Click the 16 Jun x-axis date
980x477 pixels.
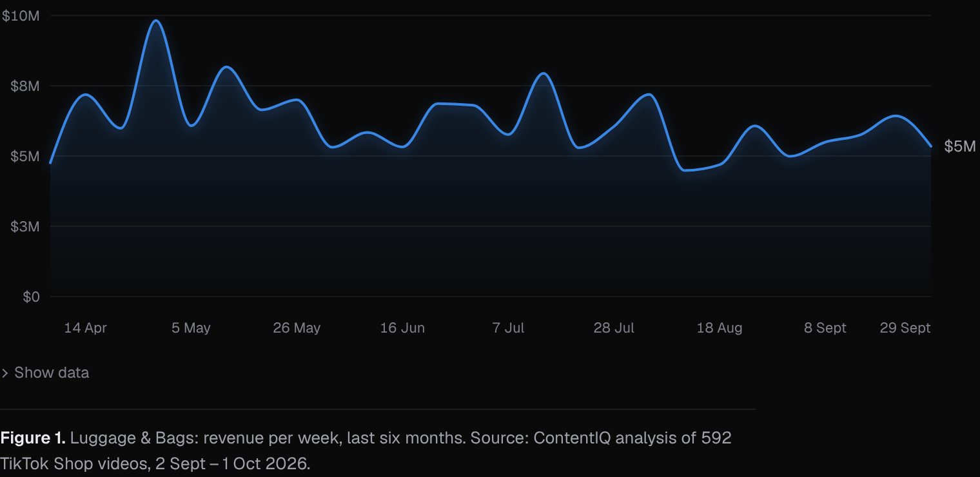[402, 327]
